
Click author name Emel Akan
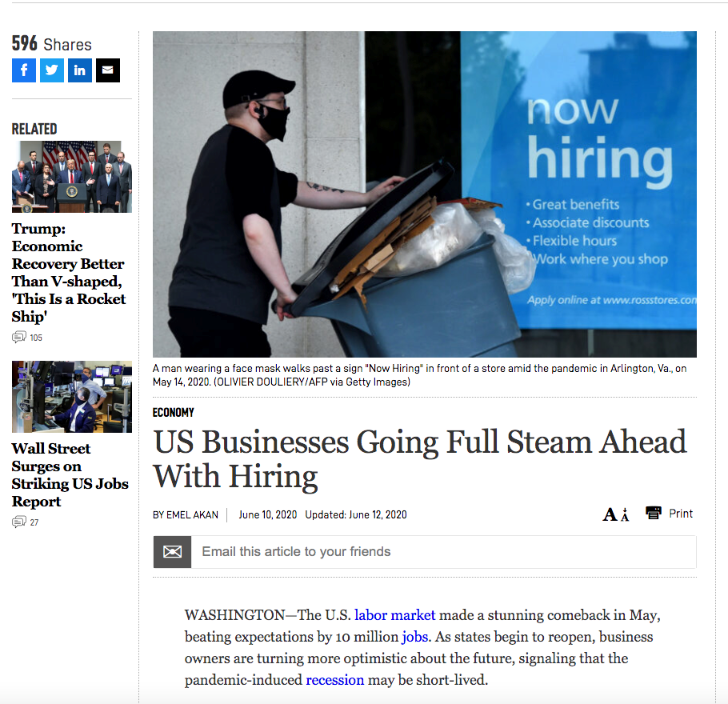point(191,515)
